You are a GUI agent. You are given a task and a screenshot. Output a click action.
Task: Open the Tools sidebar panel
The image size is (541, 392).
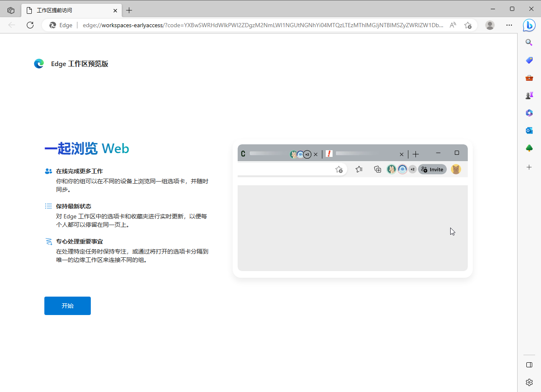[x=529, y=77]
